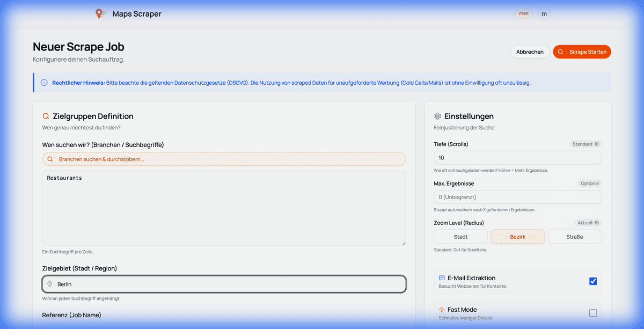644x329 pixels.
Task: Click the Tiefe (Scrolls) input showing 10
Action: [517, 157]
